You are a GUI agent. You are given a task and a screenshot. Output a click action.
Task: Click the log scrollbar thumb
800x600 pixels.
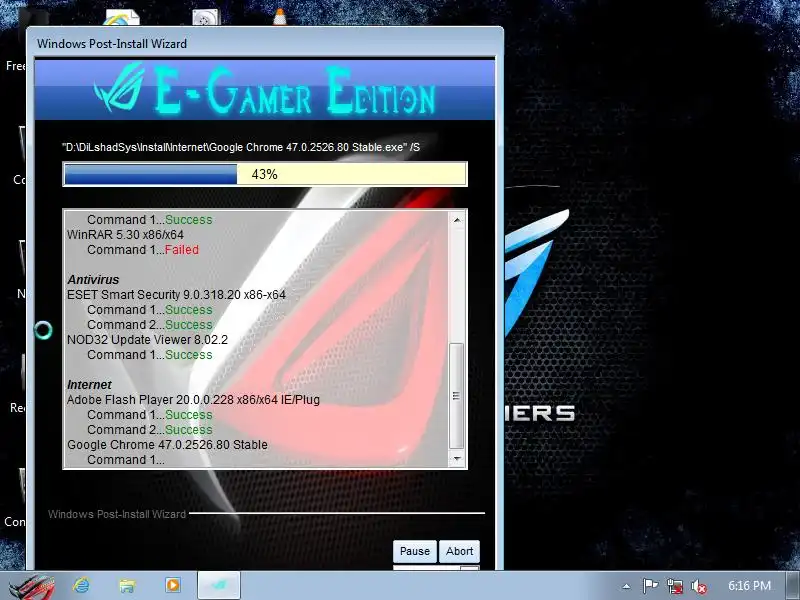[456, 396]
